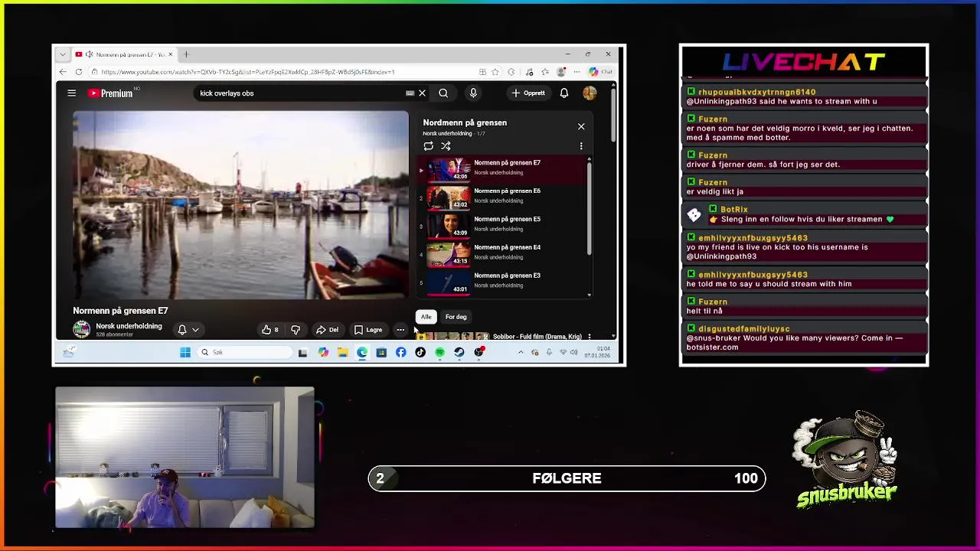Click @Unlinkingpath93 mention in live chat
This screenshot has width=980, height=551.
721,256
